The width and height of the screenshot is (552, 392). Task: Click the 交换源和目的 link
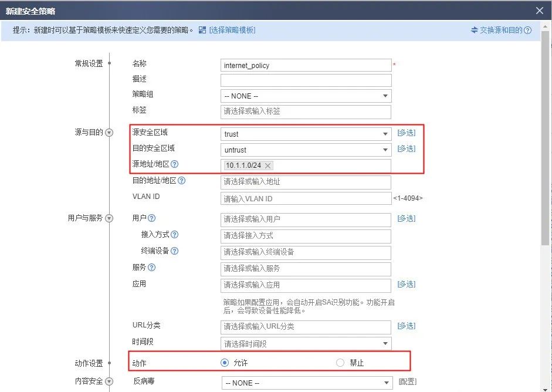click(501, 31)
